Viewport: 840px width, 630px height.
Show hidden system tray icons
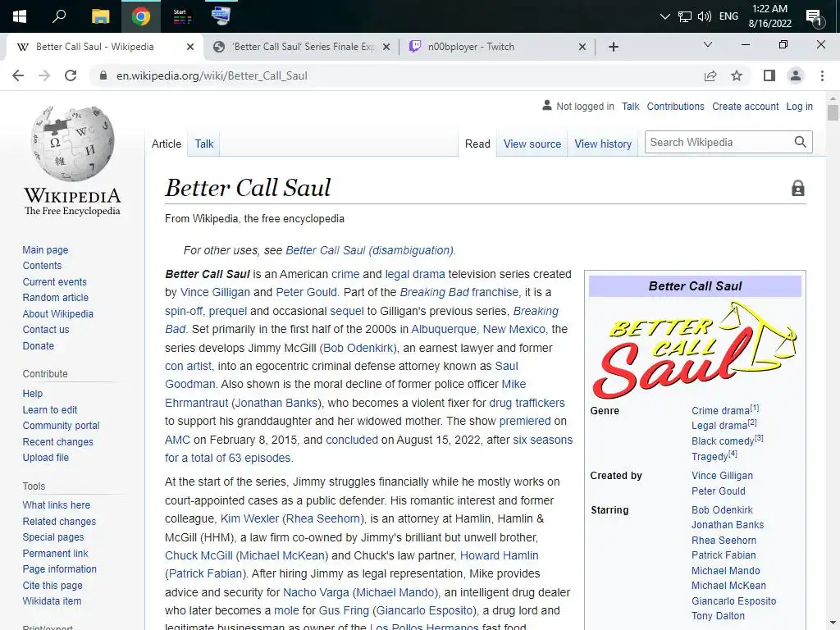point(664,16)
